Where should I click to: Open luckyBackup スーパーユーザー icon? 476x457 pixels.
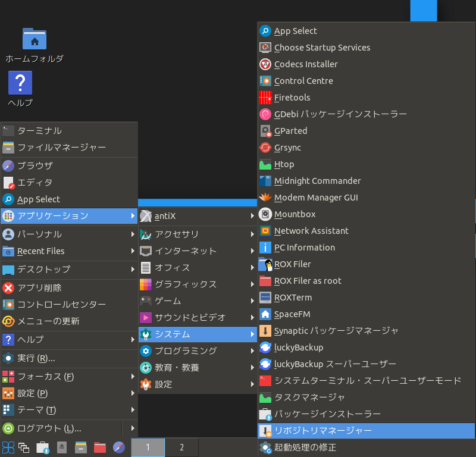pyautogui.click(x=265, y=364)
